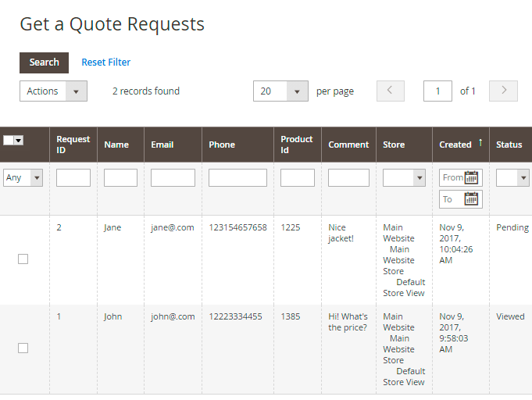Sort by the Email column header

pyautogui.click(x=162, y=145)
